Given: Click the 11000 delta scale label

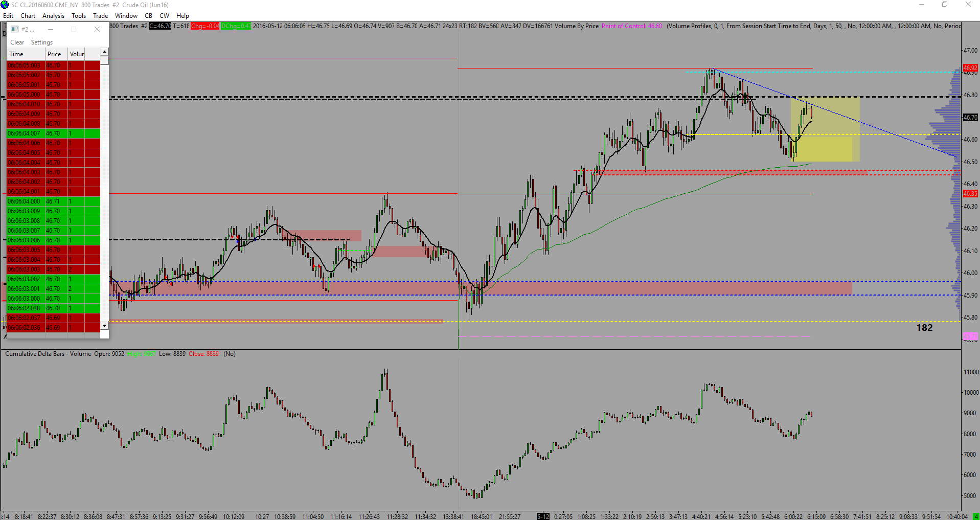Looking at the screenshot, I should tap(970, 372).
